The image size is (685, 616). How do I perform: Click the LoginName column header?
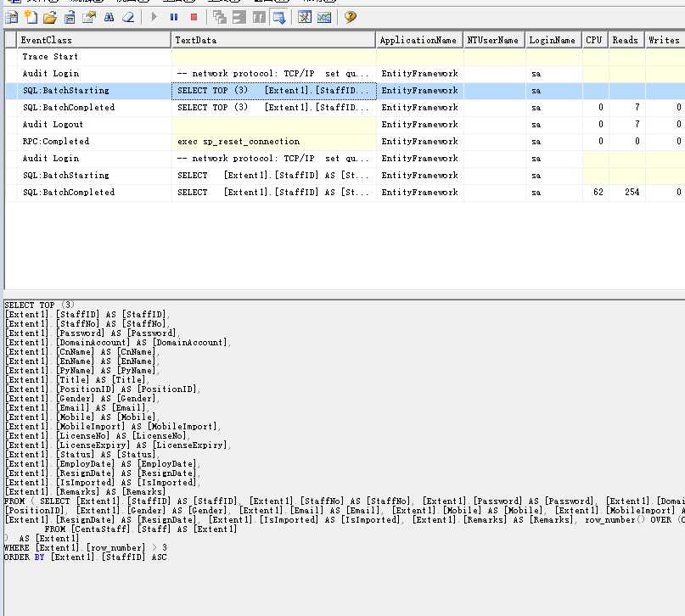tap(553, 40)
